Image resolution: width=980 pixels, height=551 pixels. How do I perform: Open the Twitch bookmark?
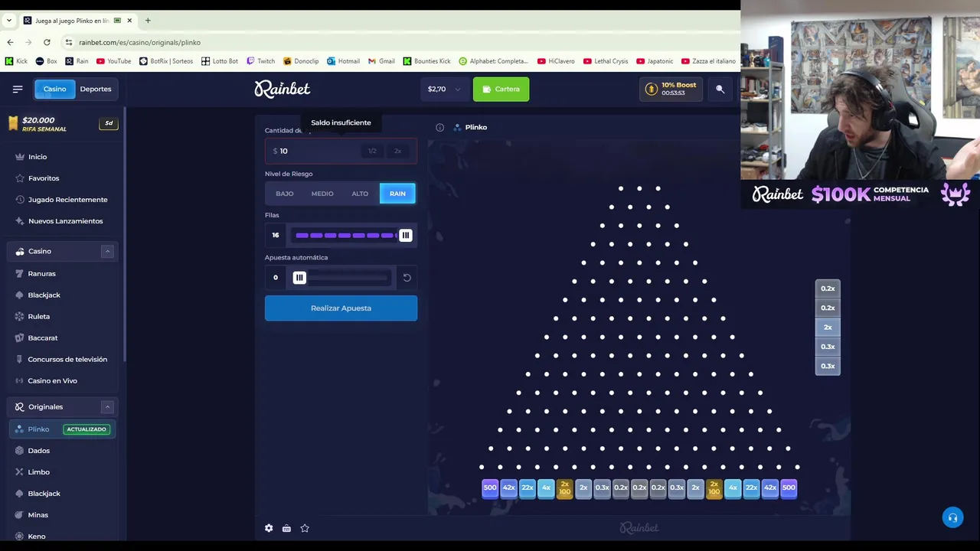(260, 61)
